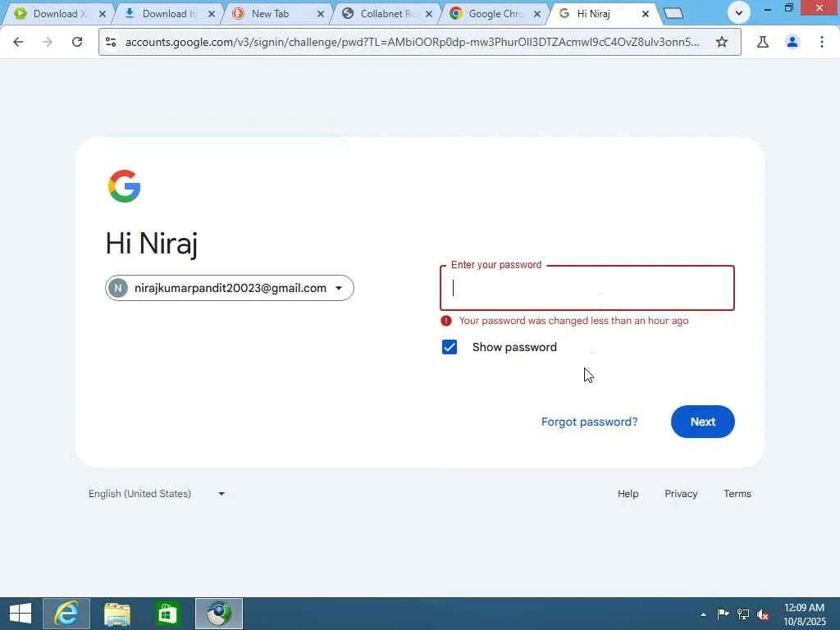Click the browser forward arrow

click(47, 42)
